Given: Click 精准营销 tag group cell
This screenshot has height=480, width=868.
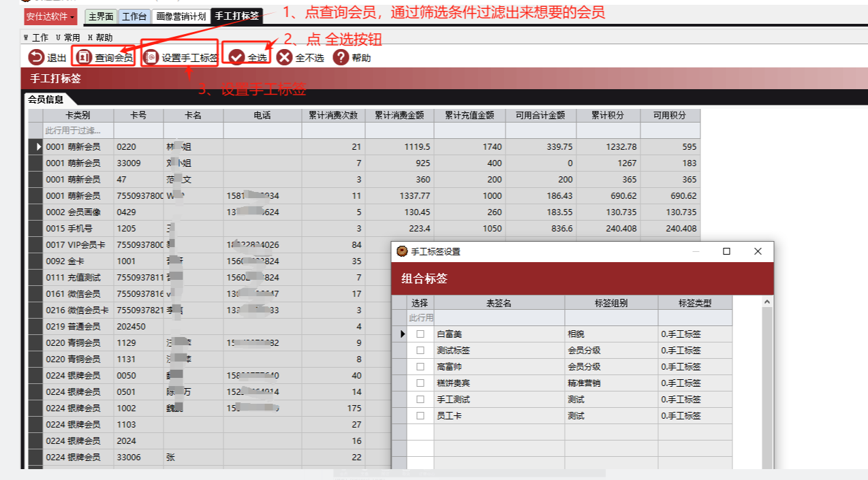Looking at the screenshot, I should pyautogui.click(x=611, y=383).
